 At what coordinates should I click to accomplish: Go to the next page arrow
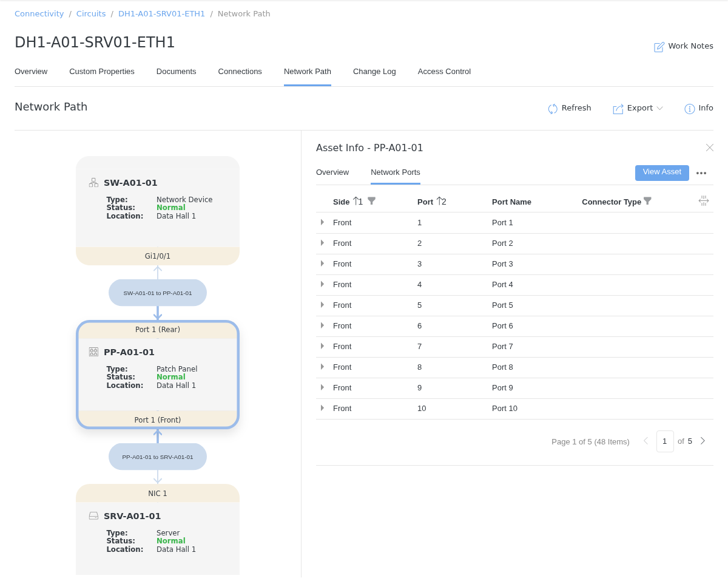tap(703, 441)
